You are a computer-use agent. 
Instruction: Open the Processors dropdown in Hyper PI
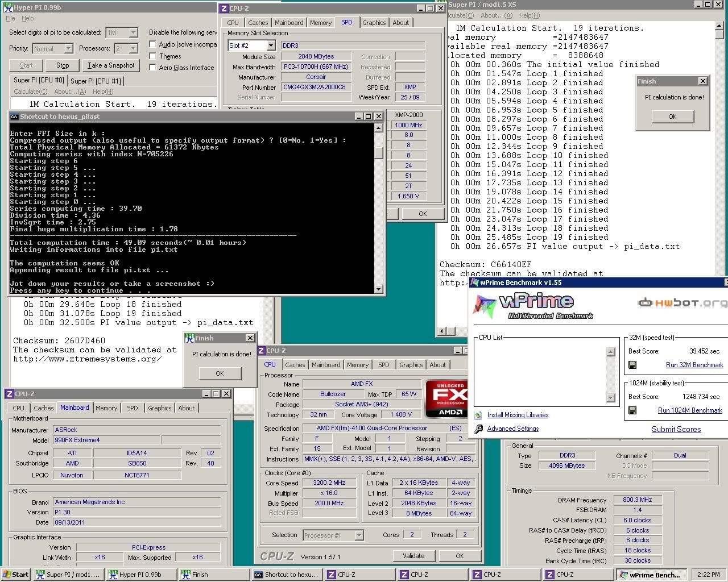(x=133, y=49)
